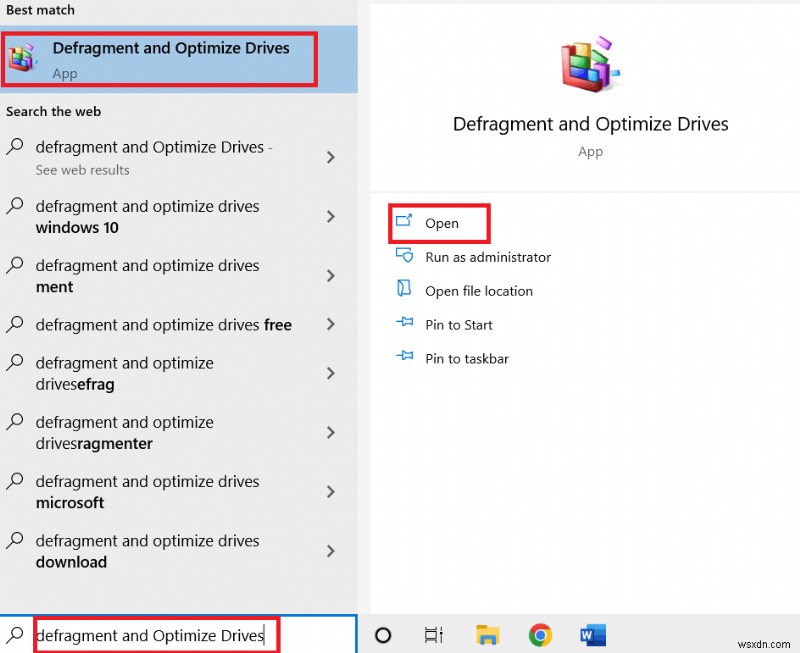This screenshot has height=653, width=800.
Task: Open Microsoft Word from the taskbar
Action: (x=593, y=635)
